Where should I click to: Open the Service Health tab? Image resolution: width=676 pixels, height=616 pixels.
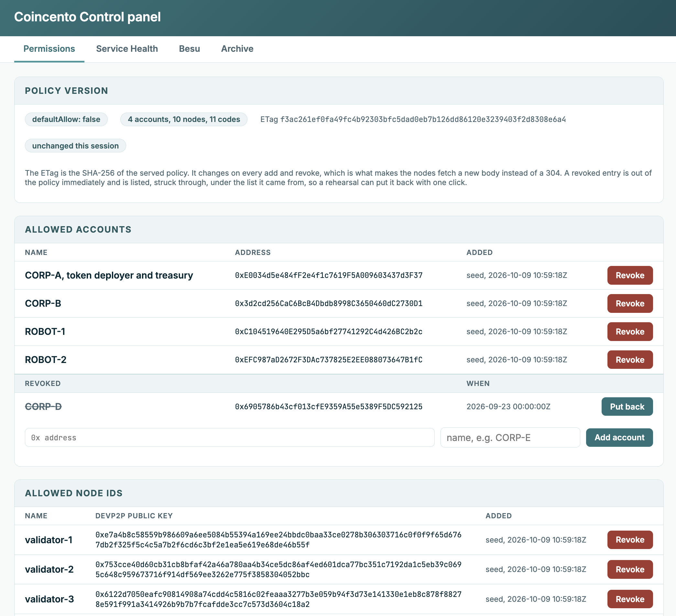click(127, 49)
